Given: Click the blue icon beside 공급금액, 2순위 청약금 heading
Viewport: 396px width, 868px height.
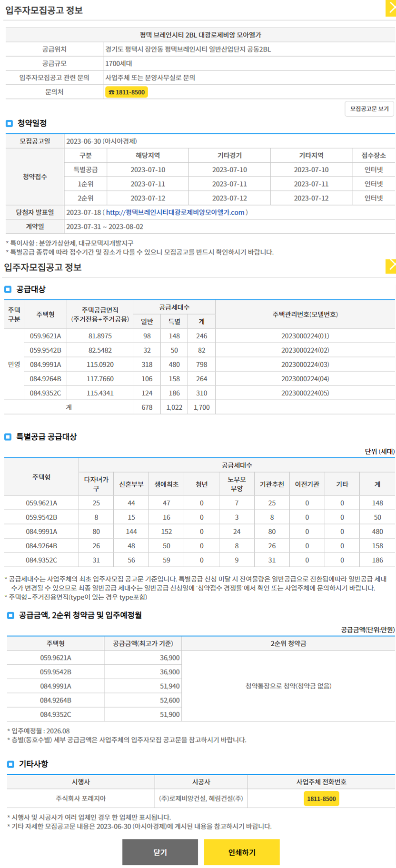Looking at the screenshot, I should [10, 615].
